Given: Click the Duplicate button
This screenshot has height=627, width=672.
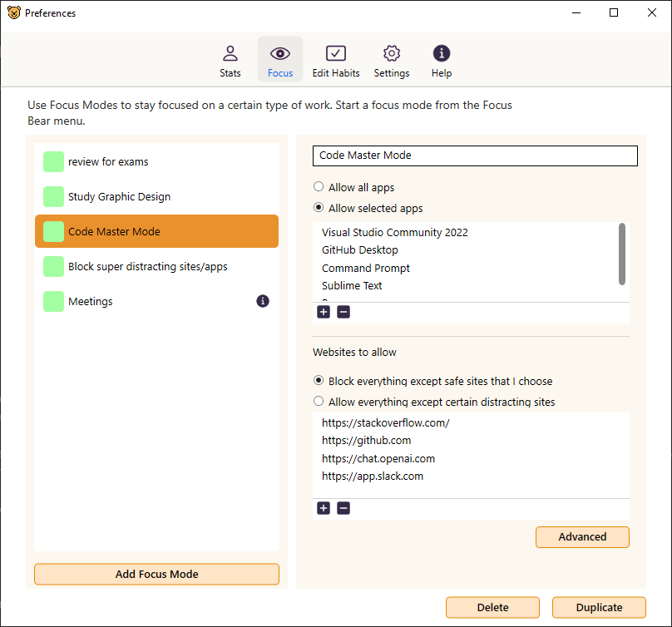Looking at the screenshot, I should 599,607.
